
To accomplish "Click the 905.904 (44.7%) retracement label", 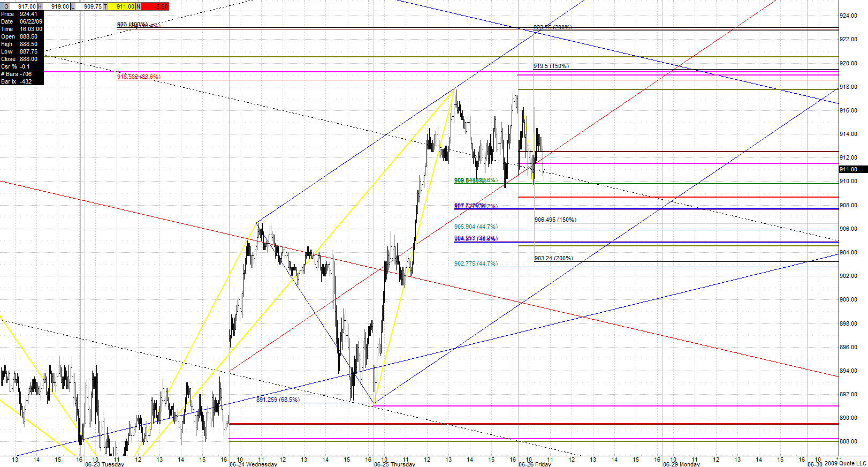I will click(x=476, y=227).
